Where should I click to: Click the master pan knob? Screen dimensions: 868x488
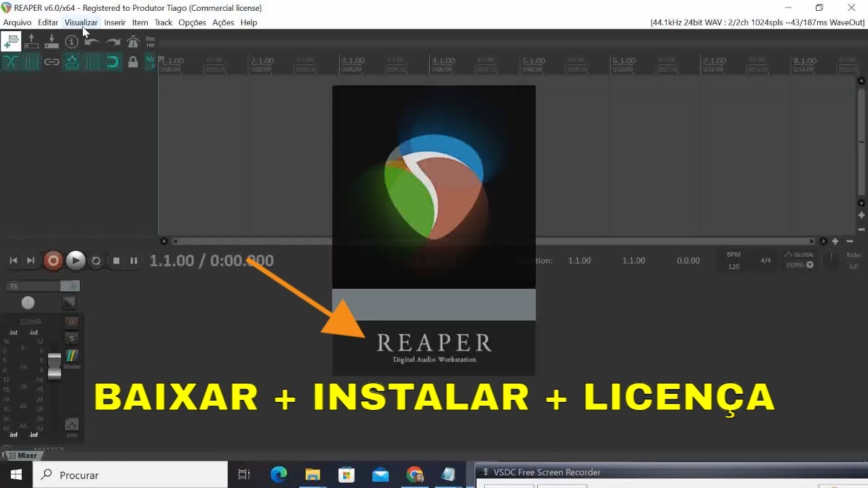pos(28,302)
